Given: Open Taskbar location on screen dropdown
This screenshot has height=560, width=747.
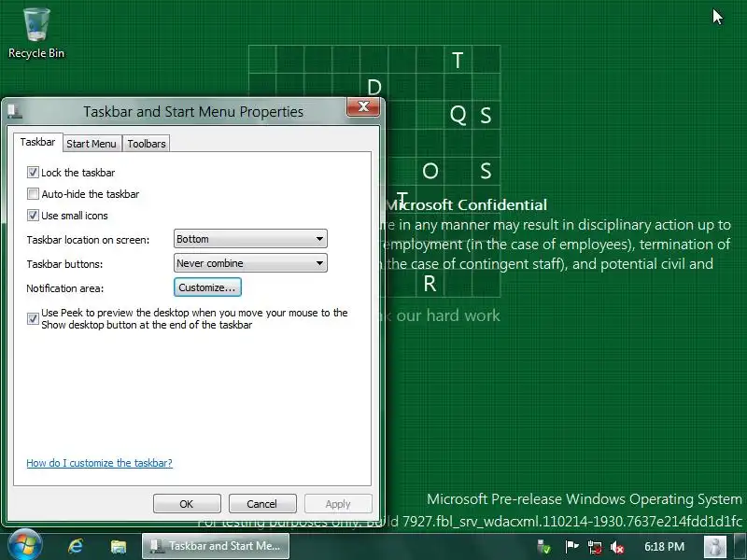Looking at the screenshot, I should (x=250, y=239).
